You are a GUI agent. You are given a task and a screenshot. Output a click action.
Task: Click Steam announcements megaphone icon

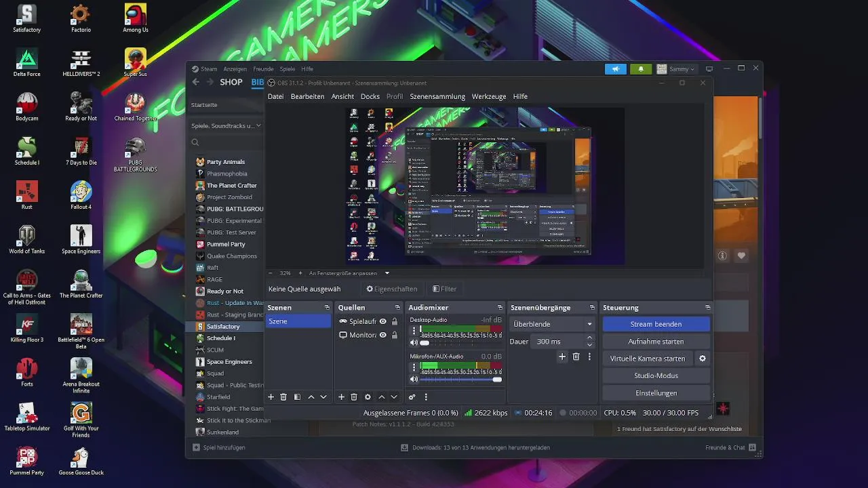pyautogui.click(x=616, y=69)
